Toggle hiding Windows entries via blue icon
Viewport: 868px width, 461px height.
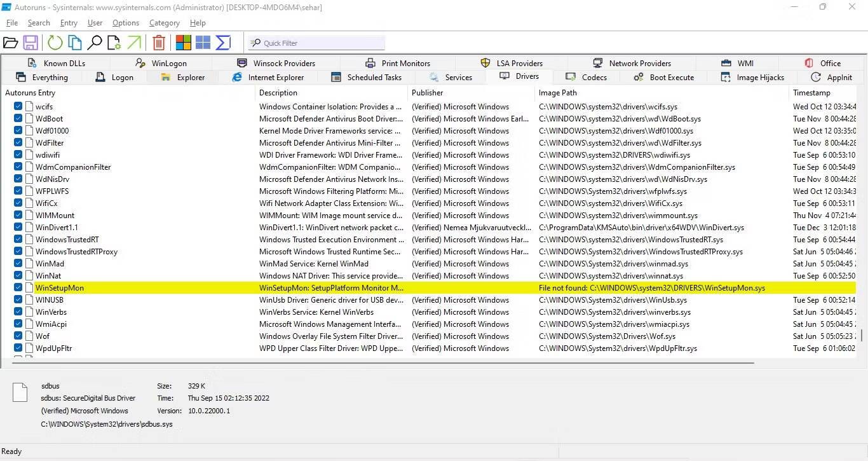pos(203,42)
